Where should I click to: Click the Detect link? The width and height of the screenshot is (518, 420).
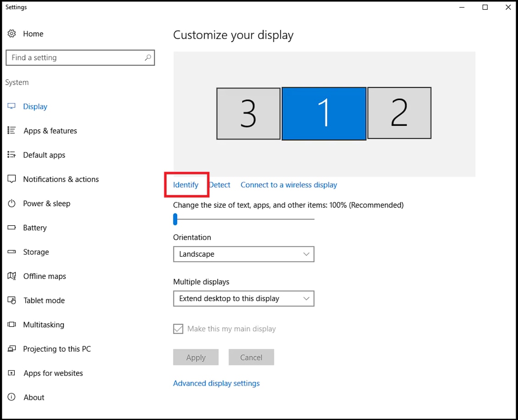pos(220,185)
